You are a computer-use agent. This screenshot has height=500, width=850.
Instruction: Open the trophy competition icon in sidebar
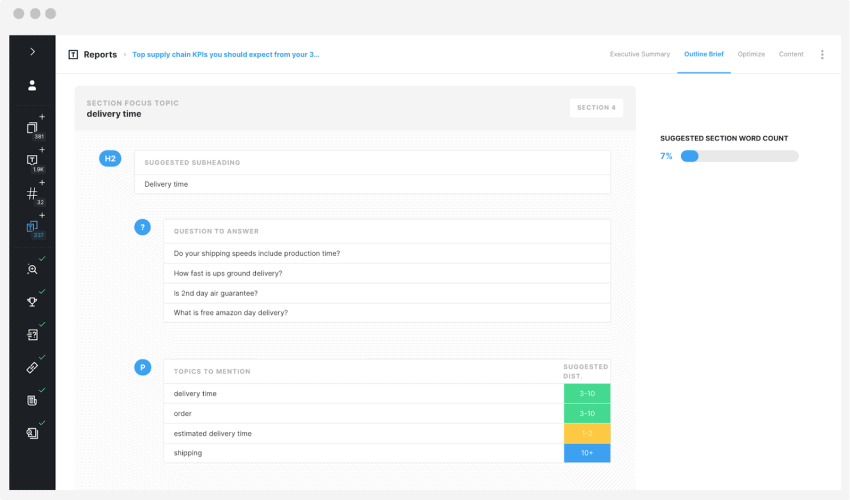point(32,302)
